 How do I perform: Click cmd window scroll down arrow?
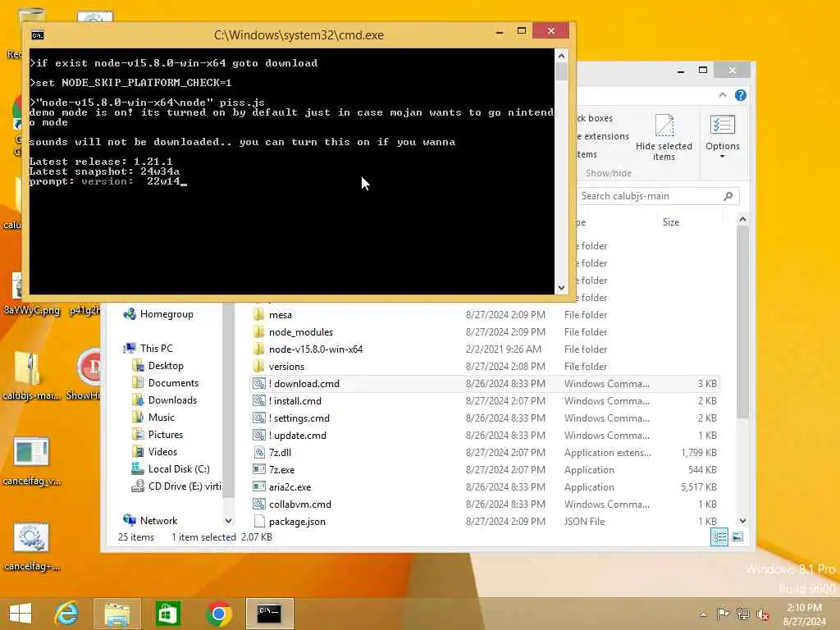[561, 288]
